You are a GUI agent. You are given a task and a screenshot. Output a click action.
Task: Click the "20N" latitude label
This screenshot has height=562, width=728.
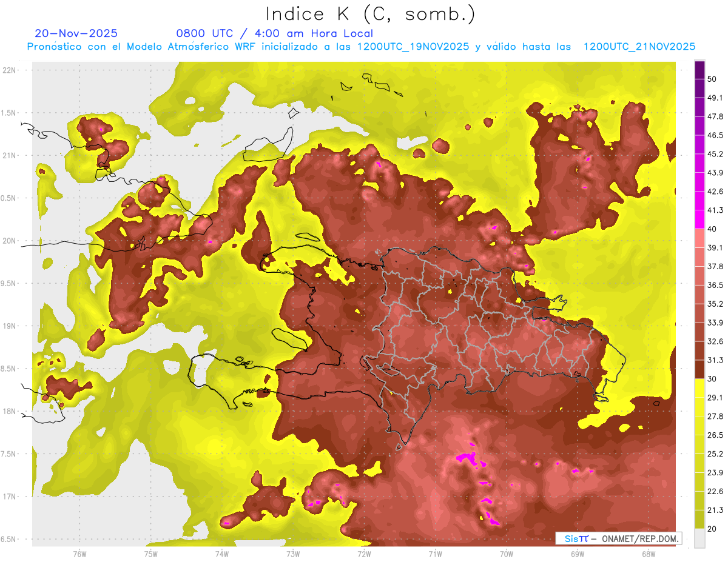[x=8, y=241]
